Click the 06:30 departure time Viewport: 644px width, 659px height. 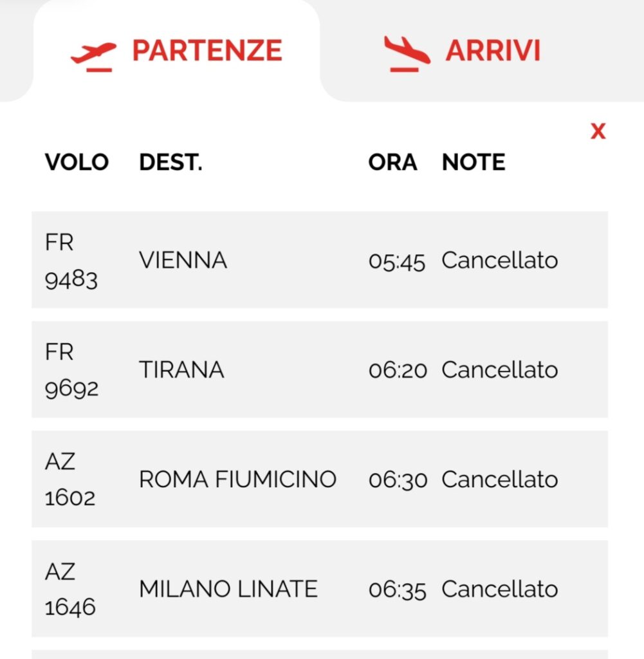pos(398,480)
